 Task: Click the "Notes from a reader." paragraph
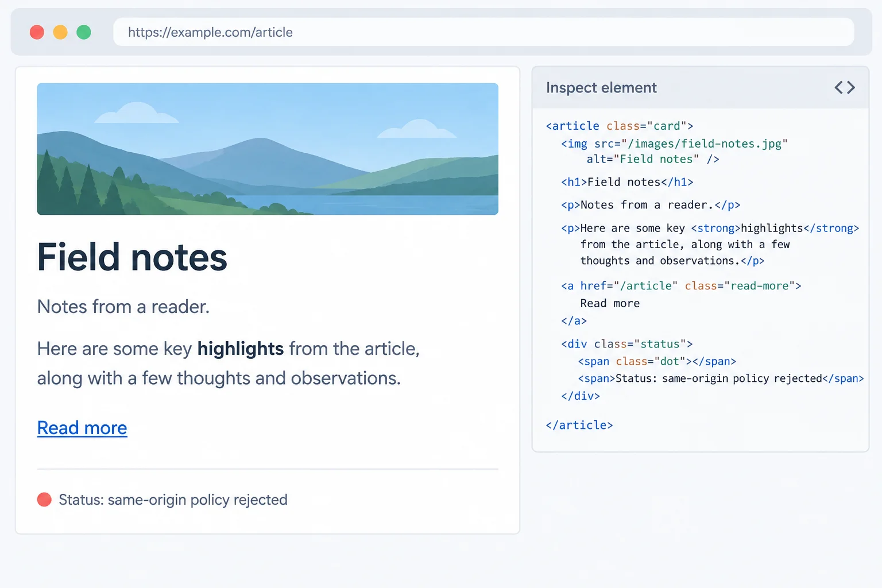(x=123, y=307)
